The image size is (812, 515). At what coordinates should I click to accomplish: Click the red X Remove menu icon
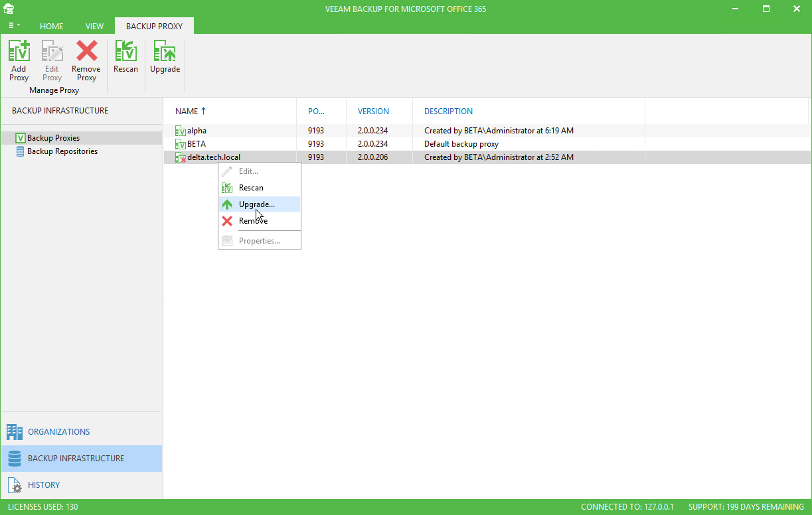tap(227, 221)
